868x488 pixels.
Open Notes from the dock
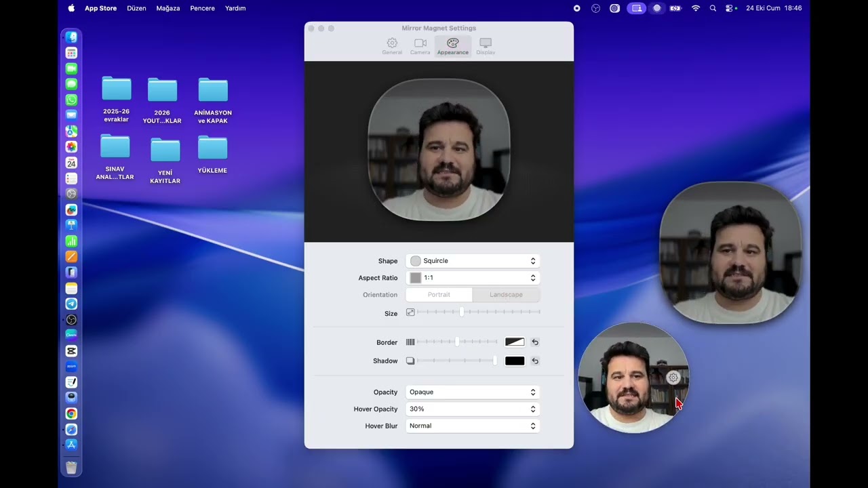coord(71,288)
